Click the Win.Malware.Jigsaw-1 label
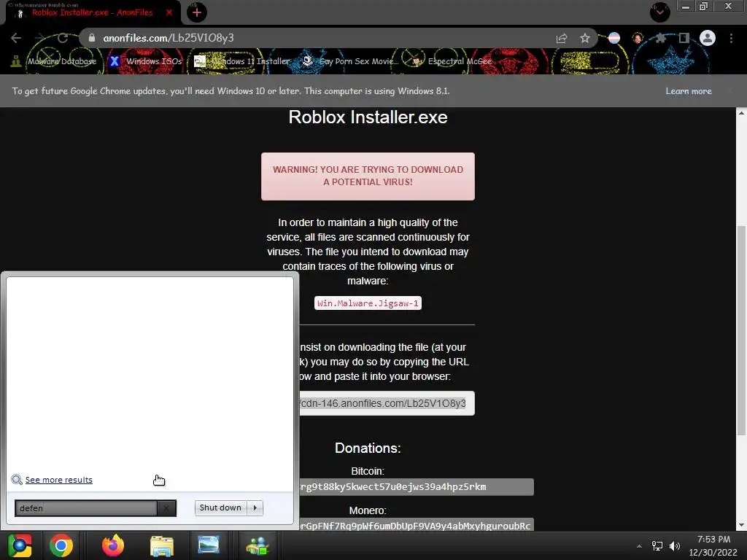 click(368, 303)
